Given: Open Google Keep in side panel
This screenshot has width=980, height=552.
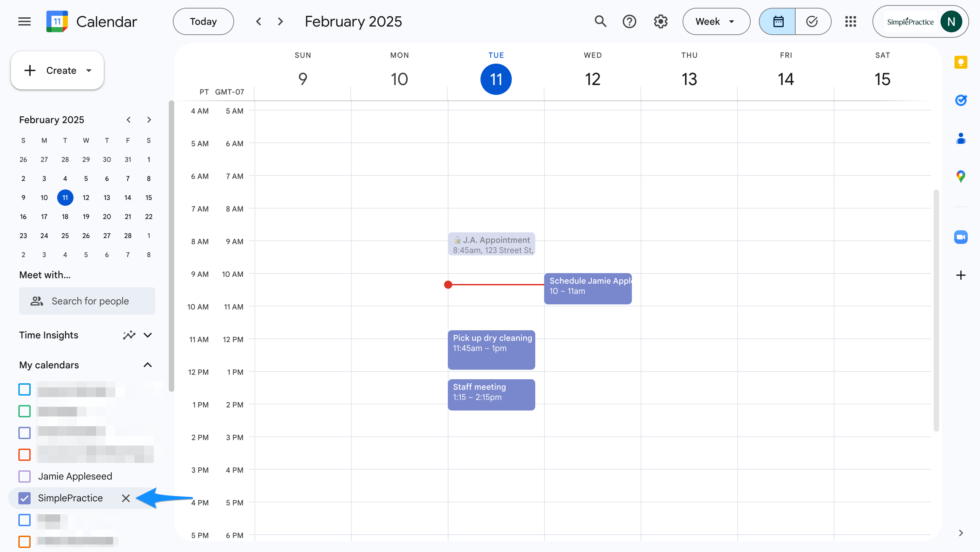Looking at the screenshot, I should 961,62.
